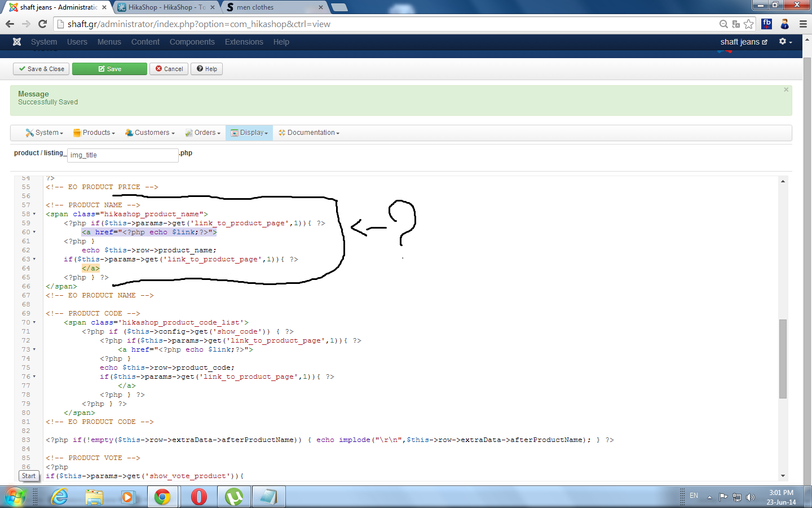Viewport: 812px width, 508px height.
Task: Open the Content menu
Action: point(145,42)
